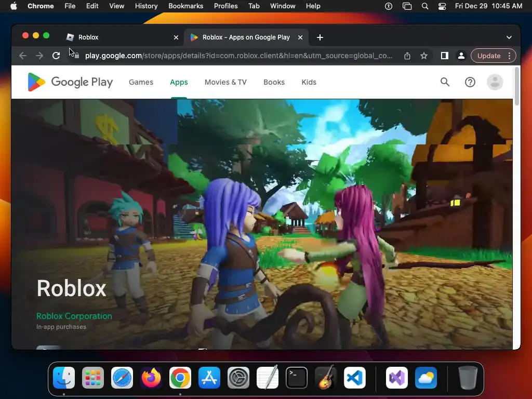The width and height of the screenshot is (532, 399).
Task: Open Spotlight search in menu bar
Action: tap(425, 6)
